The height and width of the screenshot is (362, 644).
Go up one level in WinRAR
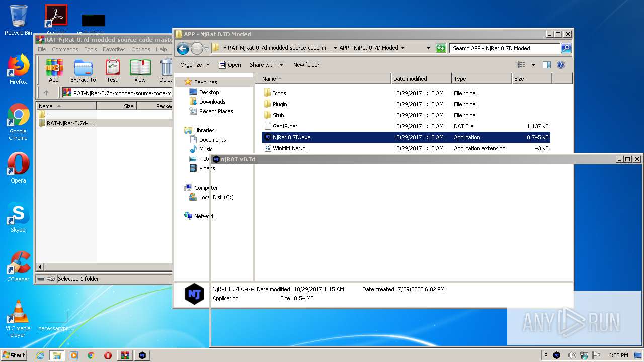click(46, 93)
